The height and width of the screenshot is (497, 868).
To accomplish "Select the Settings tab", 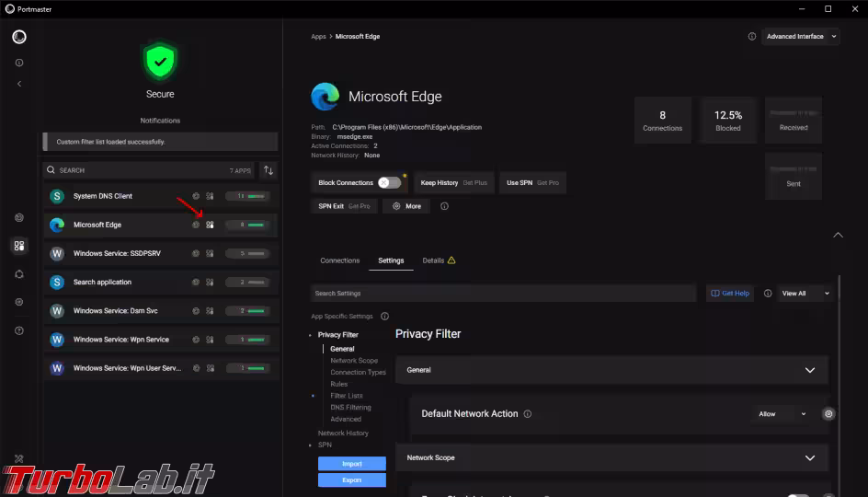I will (x=391, y=260).
